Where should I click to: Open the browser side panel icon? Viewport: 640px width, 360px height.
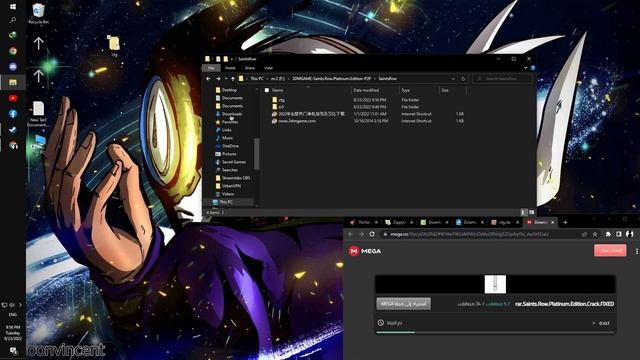[619, 234]
